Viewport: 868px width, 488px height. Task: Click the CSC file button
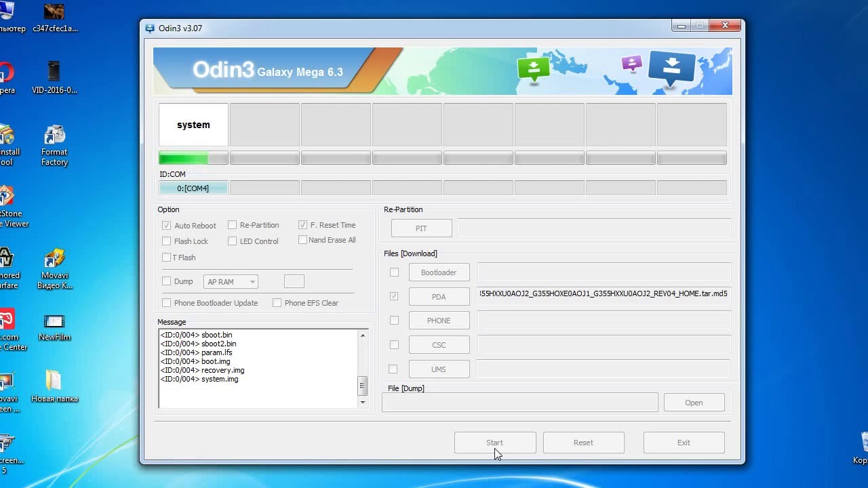[x=439, y=345]
